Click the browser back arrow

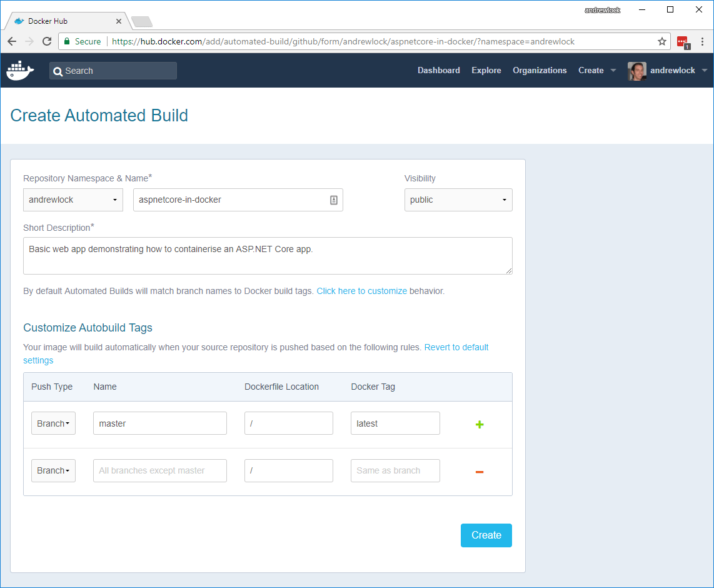pyautogui.click(x=12, y=41)
